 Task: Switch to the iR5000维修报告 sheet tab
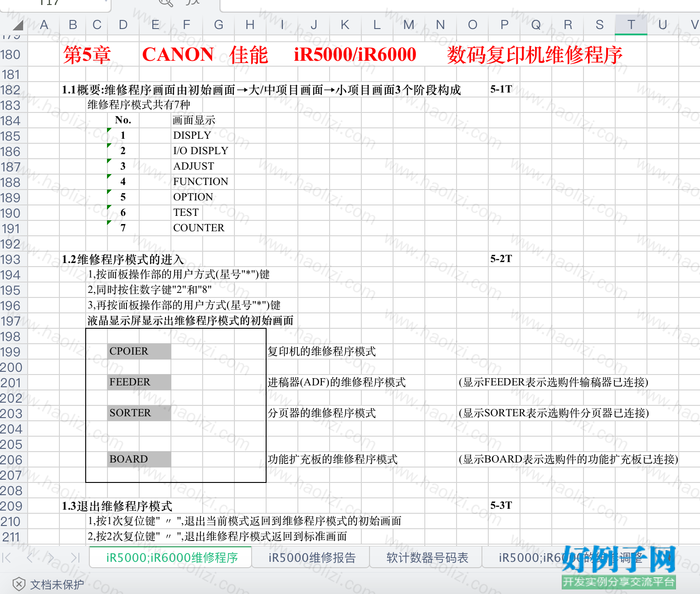312,558
